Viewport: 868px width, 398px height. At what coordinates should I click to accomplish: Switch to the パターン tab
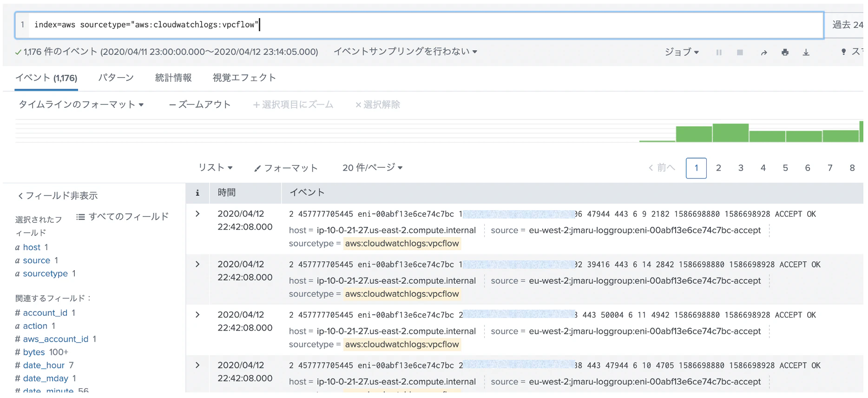point(116,78)
